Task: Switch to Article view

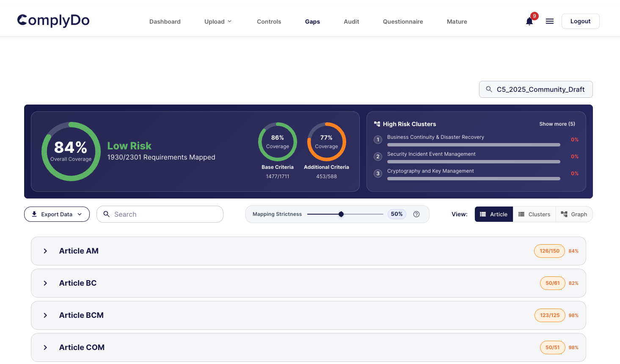Action: pos(493,214)
